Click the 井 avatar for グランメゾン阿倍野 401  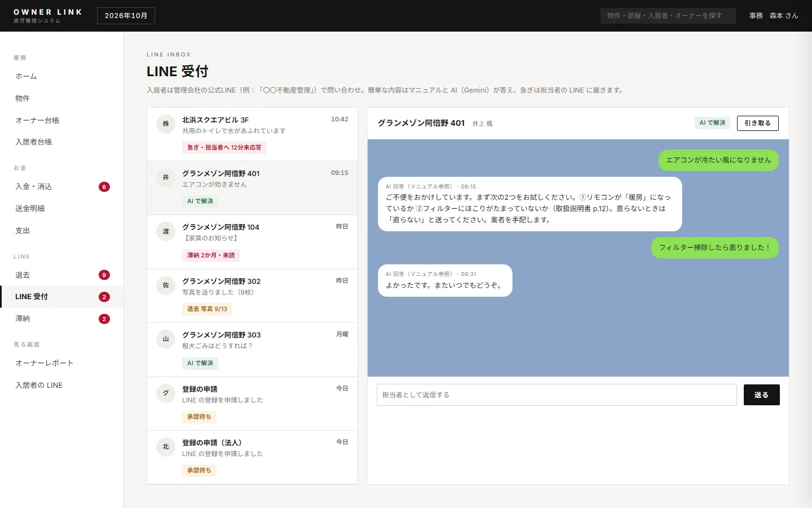tap(166, 177)
